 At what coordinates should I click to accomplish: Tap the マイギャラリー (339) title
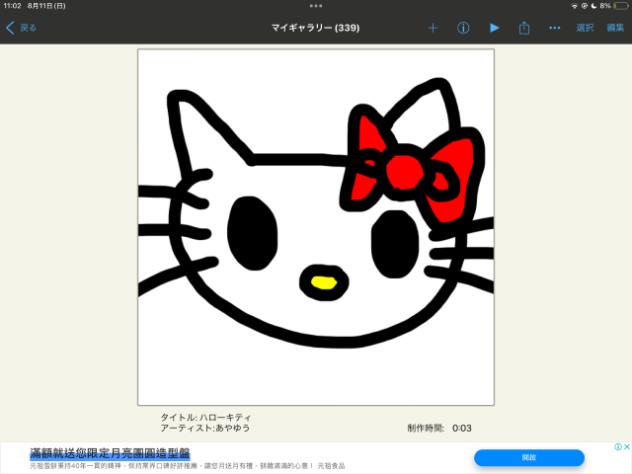[x=316, y=28]
